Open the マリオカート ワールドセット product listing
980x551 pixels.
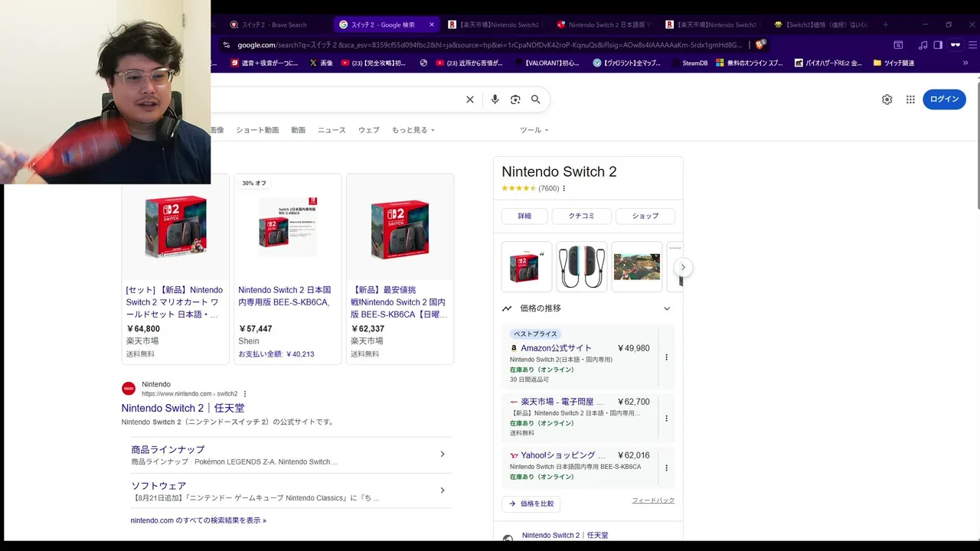(175, 269)
